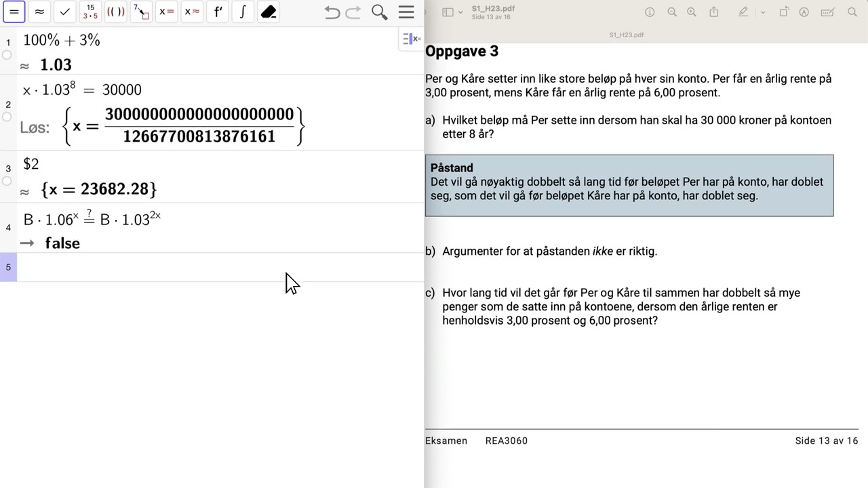
Task: Open the form filling toolbar in Preview
Action: (827, 12)
